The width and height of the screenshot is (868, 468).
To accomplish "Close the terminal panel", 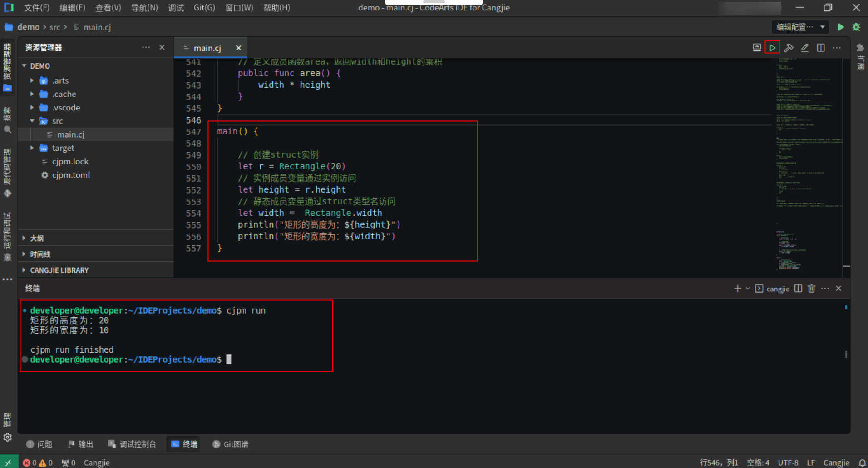I will (x=838, y=289).
